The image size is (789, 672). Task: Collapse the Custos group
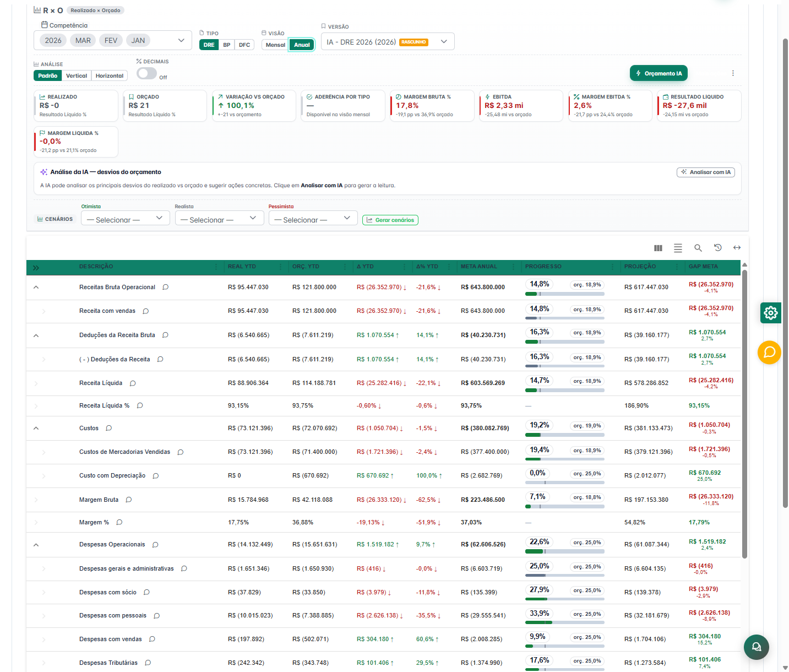click(36, 428)
